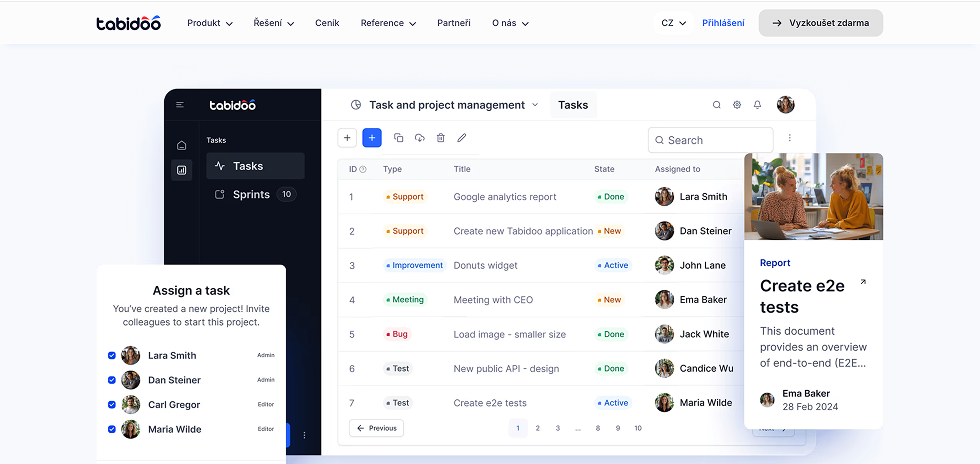Toggle the Dan Steiner checkbox
This screenshot has width=980, height=464.
coord(112,380)
